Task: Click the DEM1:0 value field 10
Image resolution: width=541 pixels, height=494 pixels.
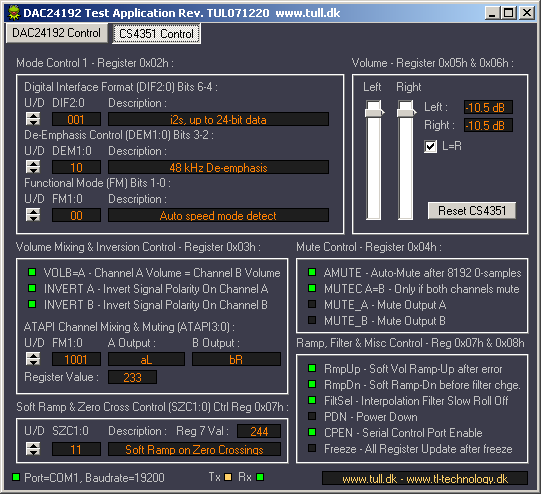Action: (76, 167)
